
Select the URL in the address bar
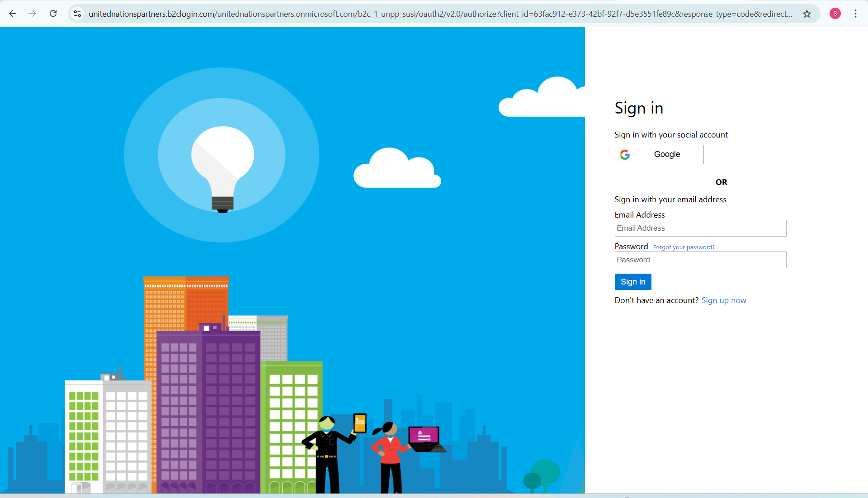pos(440,14)
